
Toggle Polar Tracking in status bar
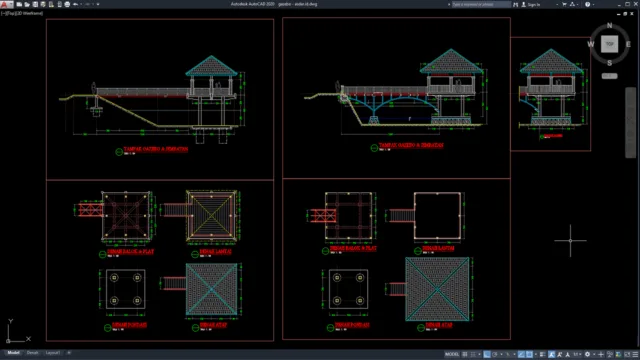pos(494,355)
